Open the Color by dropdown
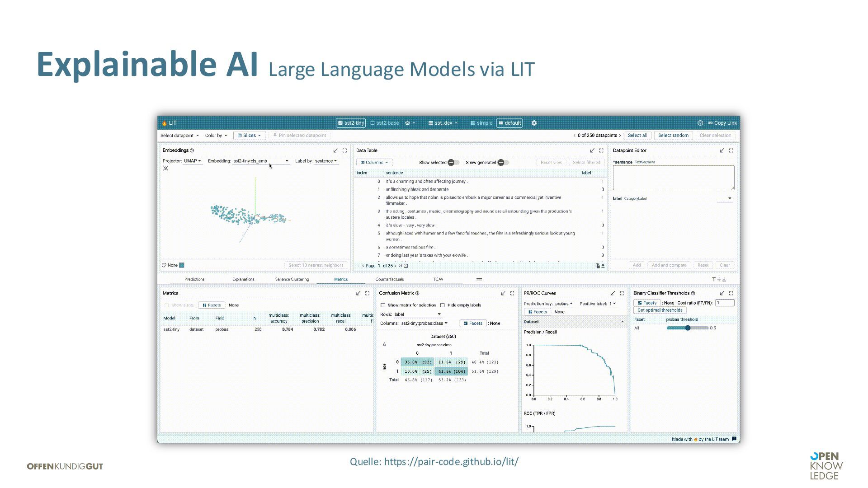 (216, 136)
